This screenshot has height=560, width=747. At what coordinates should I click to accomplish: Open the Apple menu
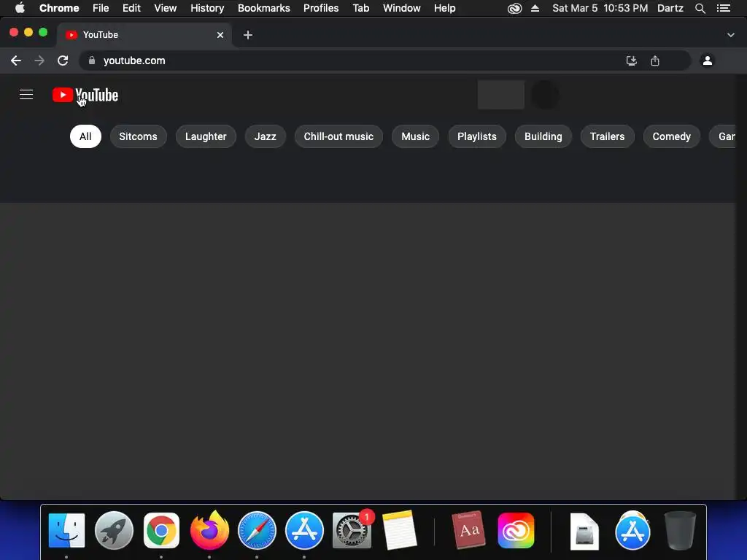20,8
